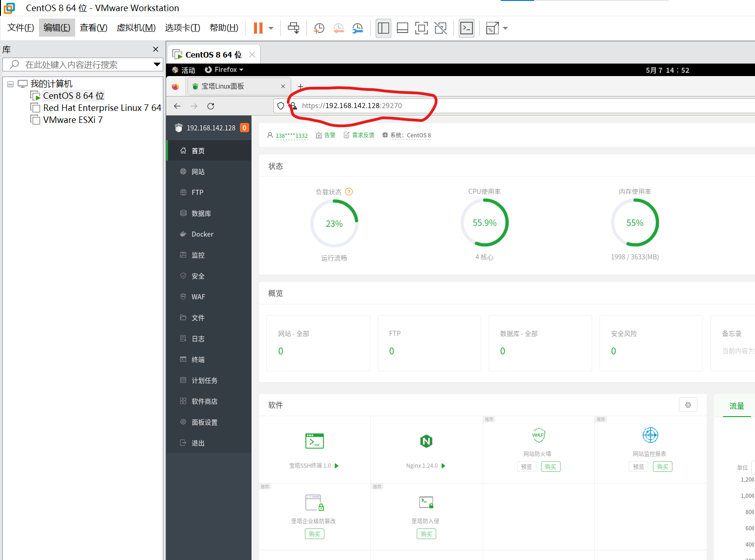Toggle the thumbnail bar view icon
Image resolution: width=755 pixels, height=560 pixels.
pyautogui.click(x=402, y=28)
